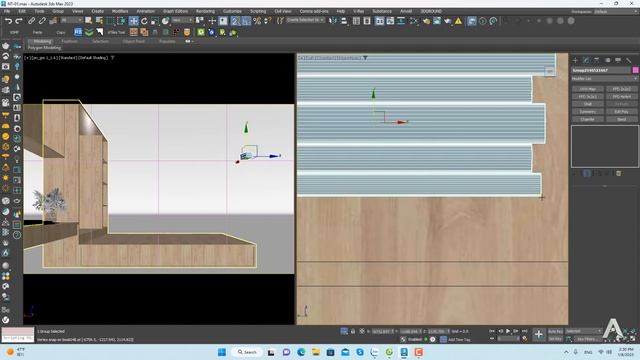Switch to the Motion command panel
This screenshot has height=360, width=640.
pyautogui.click(x=607, y=60)
